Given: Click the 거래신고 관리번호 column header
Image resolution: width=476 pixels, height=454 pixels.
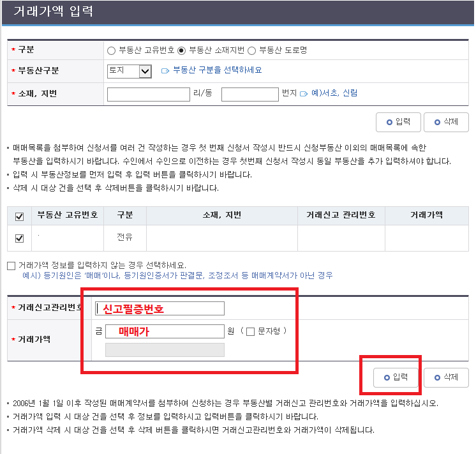Looking at the screenshot, I should click(341, 215).
